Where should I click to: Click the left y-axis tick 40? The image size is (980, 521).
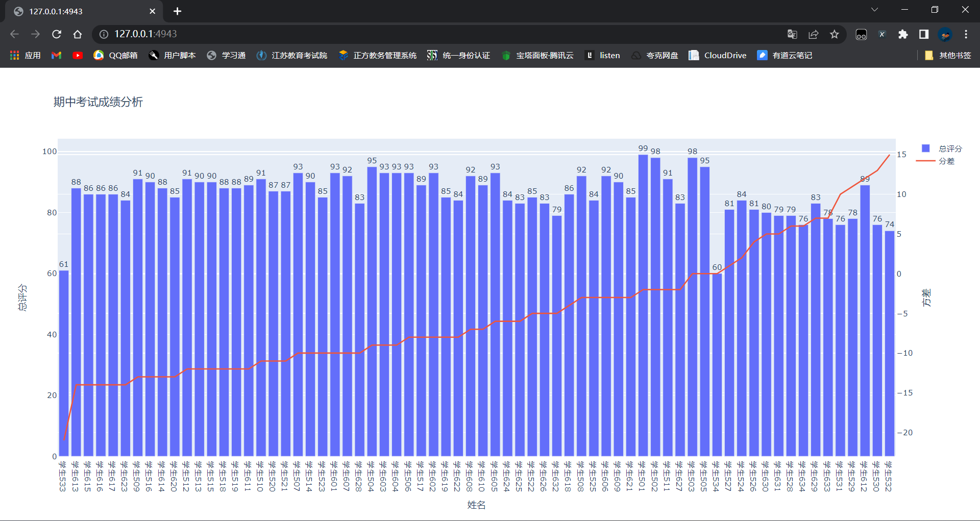click(52, 335)
